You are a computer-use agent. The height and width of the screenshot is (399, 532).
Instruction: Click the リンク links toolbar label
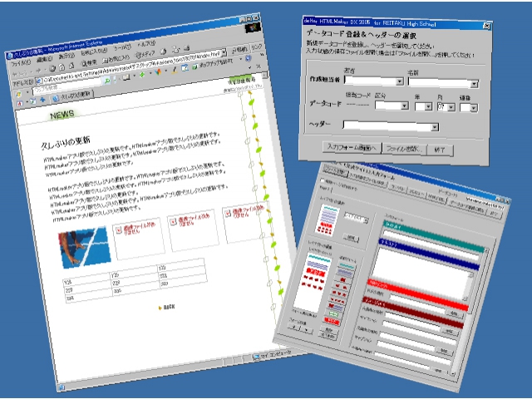[x=256, y=47]
